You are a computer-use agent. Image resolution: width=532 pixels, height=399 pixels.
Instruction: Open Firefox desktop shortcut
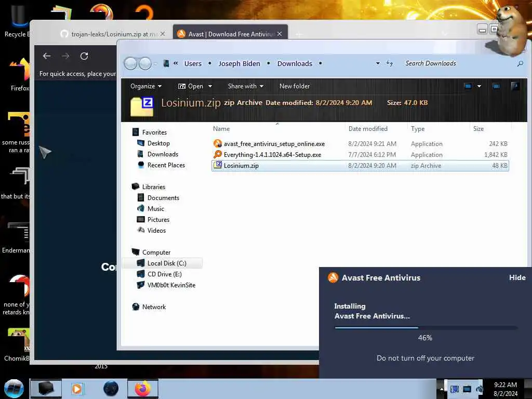click(x=20, y=75)
